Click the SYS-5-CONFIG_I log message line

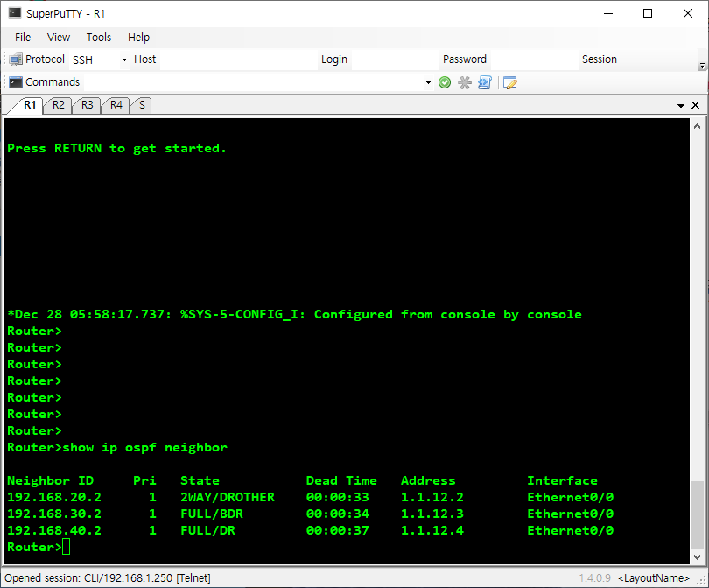click(294, 315)
